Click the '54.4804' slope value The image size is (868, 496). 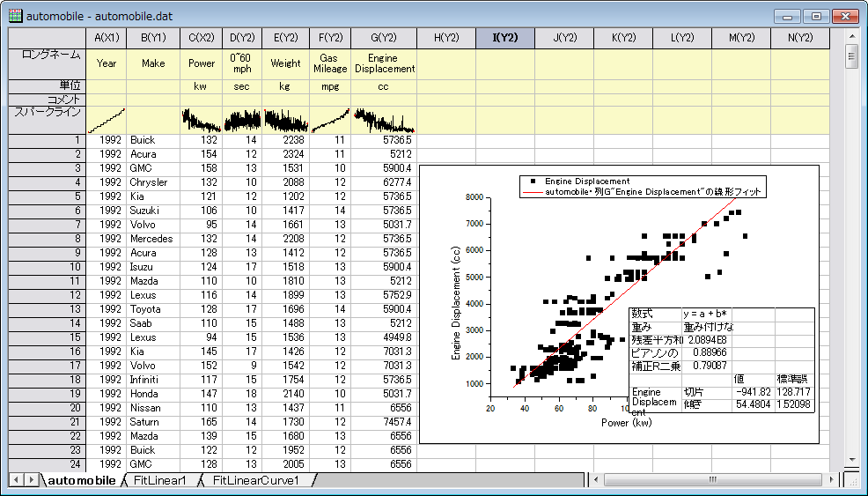click(x=753, y=404)
